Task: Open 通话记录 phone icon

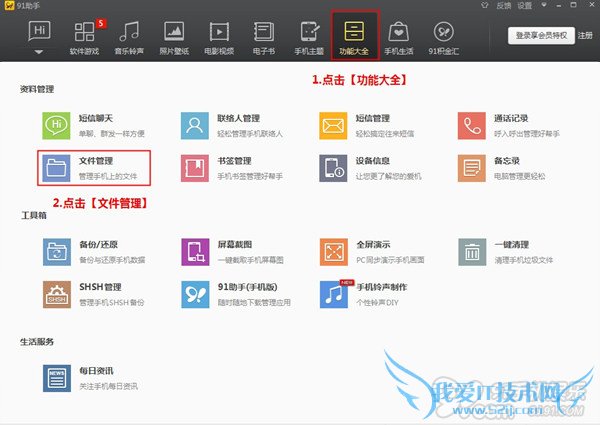Action: pos(472,125)
